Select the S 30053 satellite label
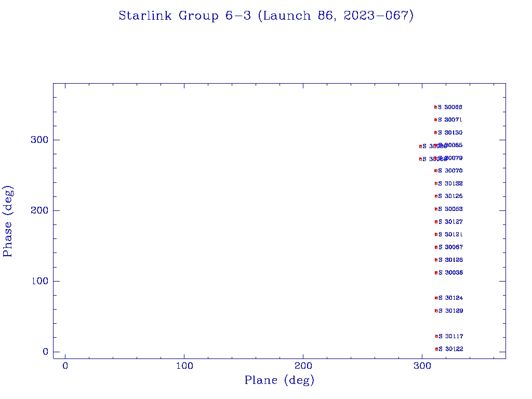Viewport: 532px width, 399px height. [450, 209]
